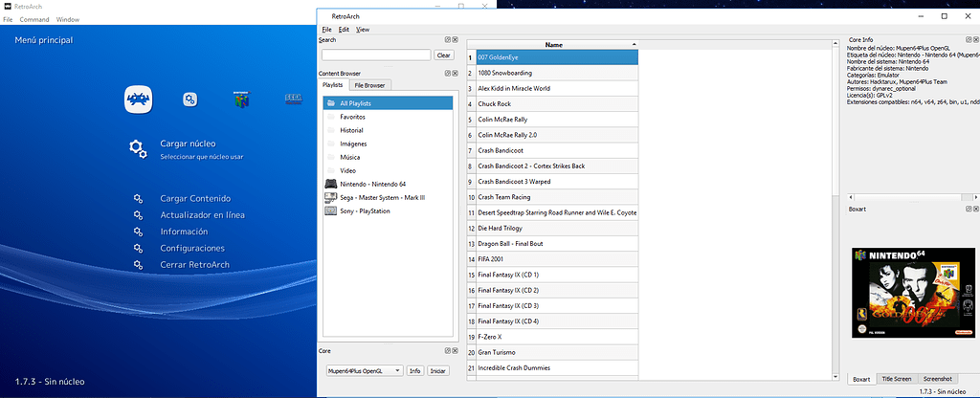Close the Core panel
This screenshot has height=398, width=980.
coord(455,352)
